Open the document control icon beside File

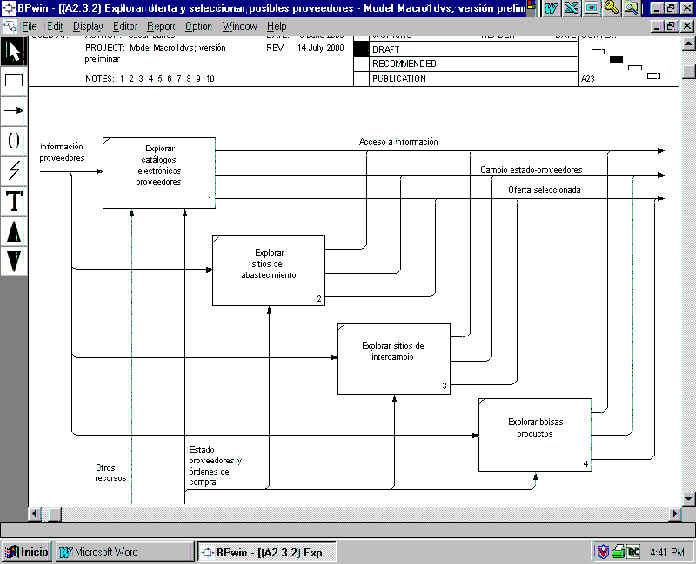9,27
